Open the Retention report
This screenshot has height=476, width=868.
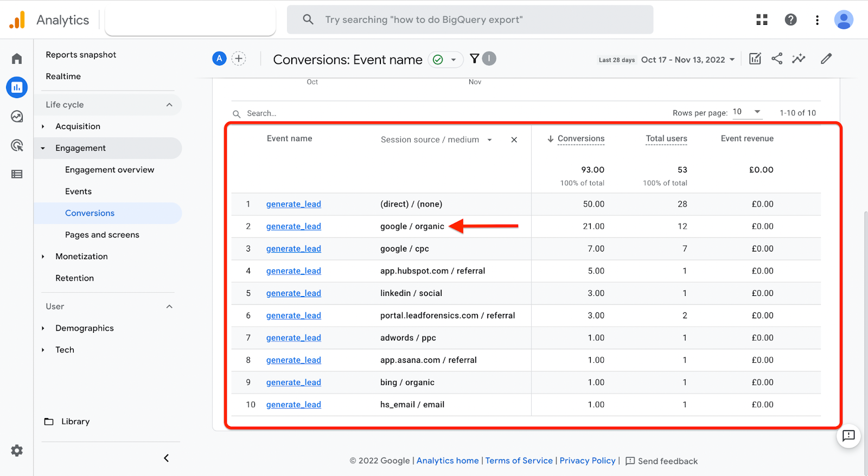(x=74, y=278)
